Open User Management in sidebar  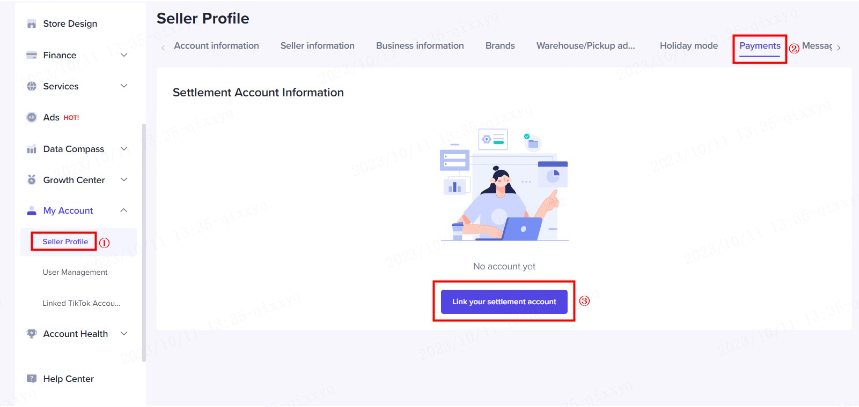(x=75, y=272)
